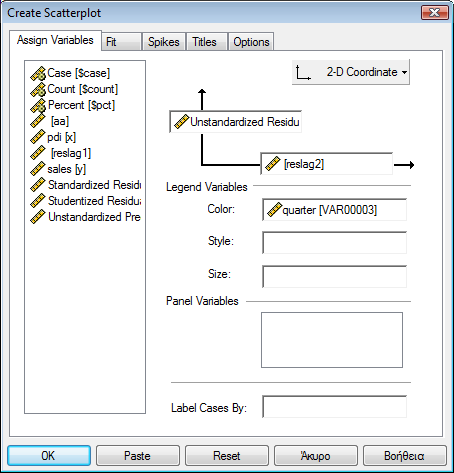Viewport: 454px width, 473px height.
Task: Click ruler icon in X-axis [reslag2] box
Action: (x=272, y=164)
